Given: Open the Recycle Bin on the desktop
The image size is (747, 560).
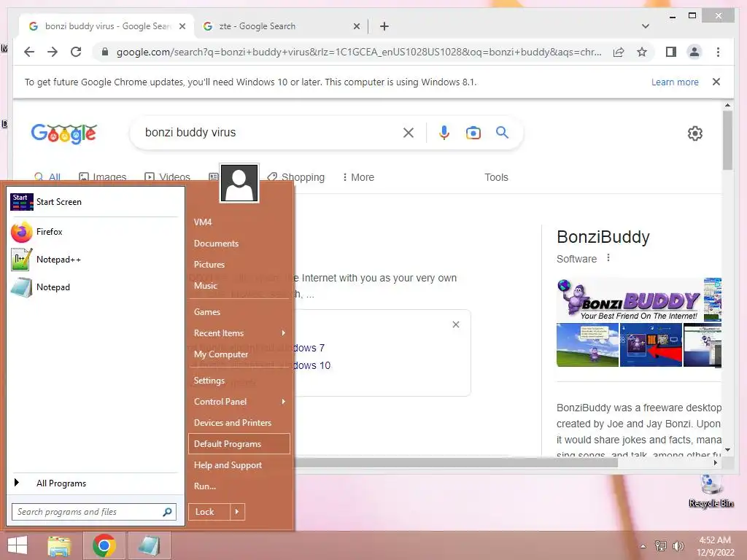Looking at the screenshot, I should click(711, 491).
